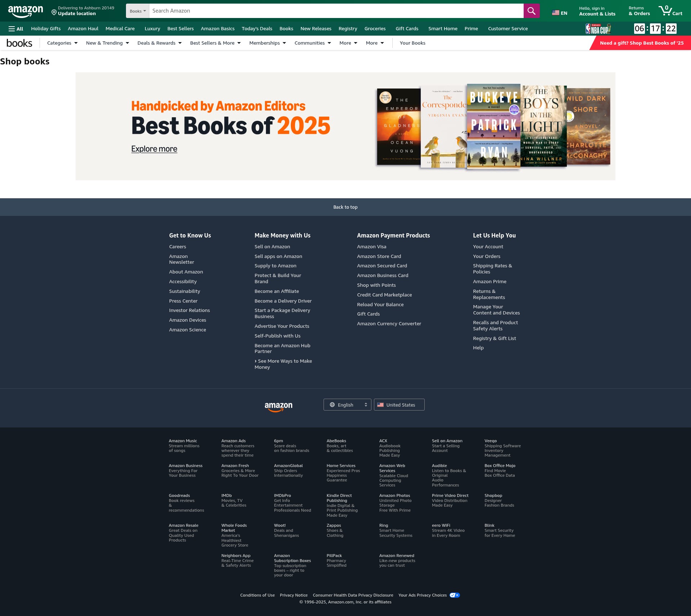The height and width of the screenshot is (616, 691).
Task: Click Back to top bar
Action: pyautogui.click(x=345, y=207)
